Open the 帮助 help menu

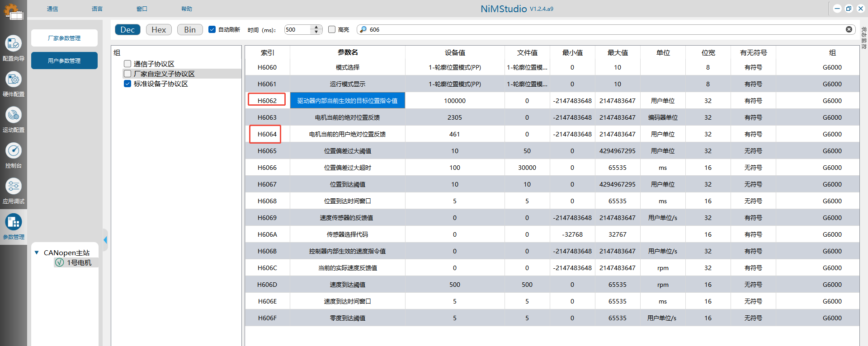click(x=187, y=9)
